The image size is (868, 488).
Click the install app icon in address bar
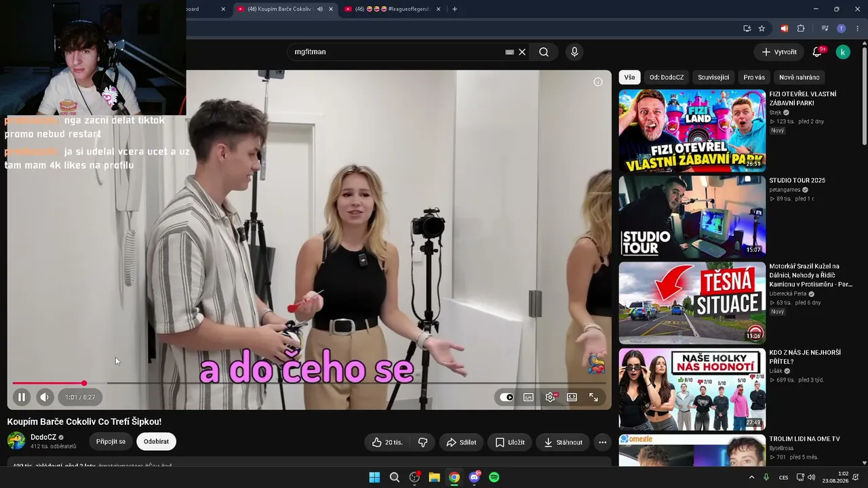point(747,28)
